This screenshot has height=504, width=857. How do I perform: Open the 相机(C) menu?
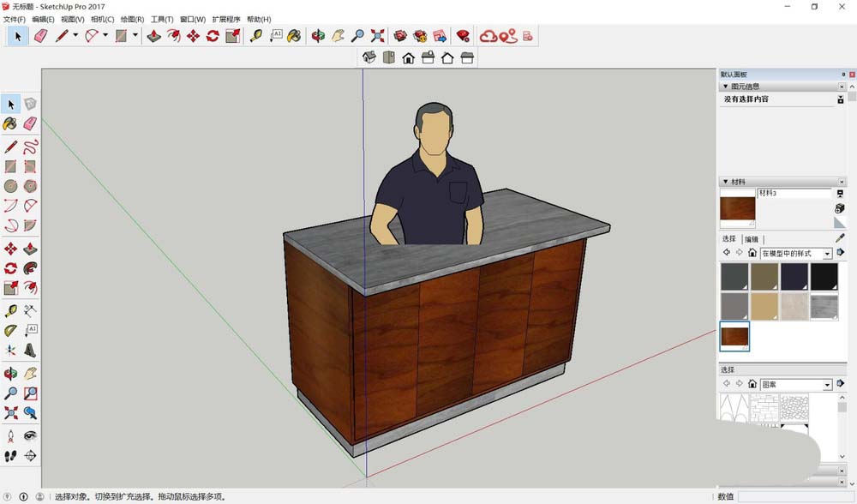point(102,19)
